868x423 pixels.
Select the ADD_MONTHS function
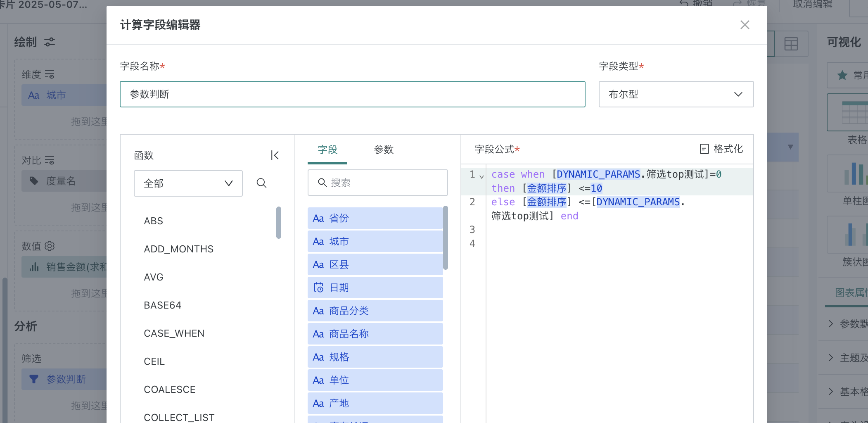click(178, 249)
